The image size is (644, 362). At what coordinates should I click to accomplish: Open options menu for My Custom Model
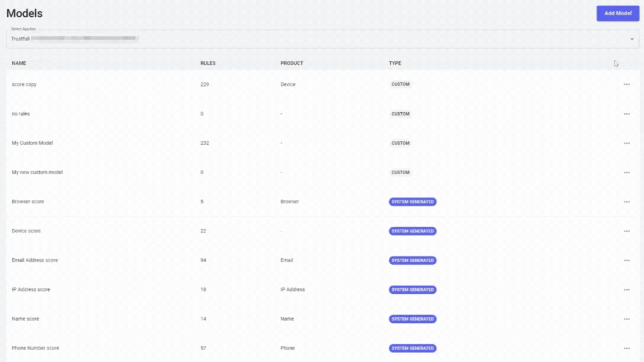click(x=626, y=143)
